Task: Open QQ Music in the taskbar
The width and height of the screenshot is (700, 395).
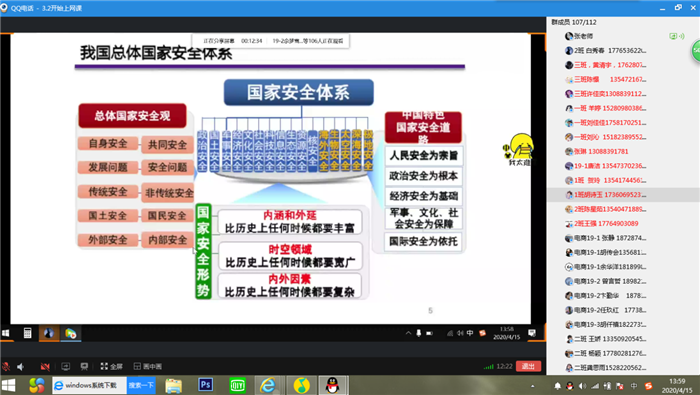Action: pos(301,385)
